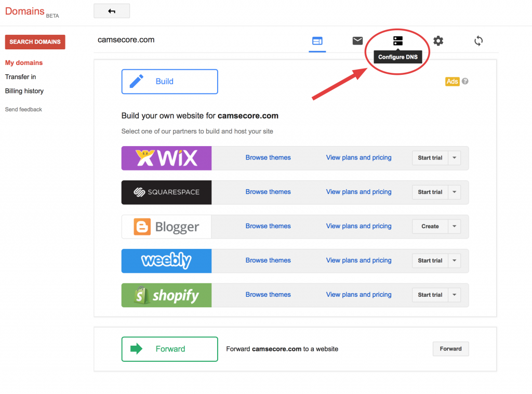Click the gray Forward button at right
The image size is (532, 394).
pos(450,349)
